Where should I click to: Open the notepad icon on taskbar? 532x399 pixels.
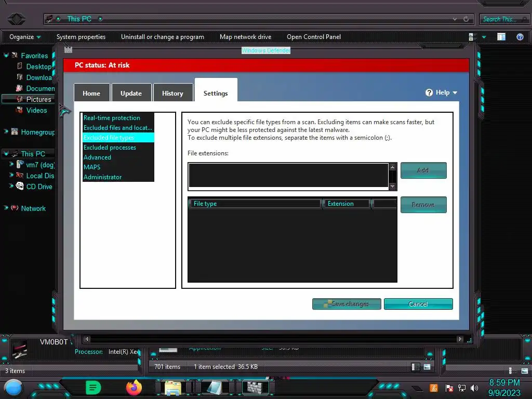click(215, 388)
